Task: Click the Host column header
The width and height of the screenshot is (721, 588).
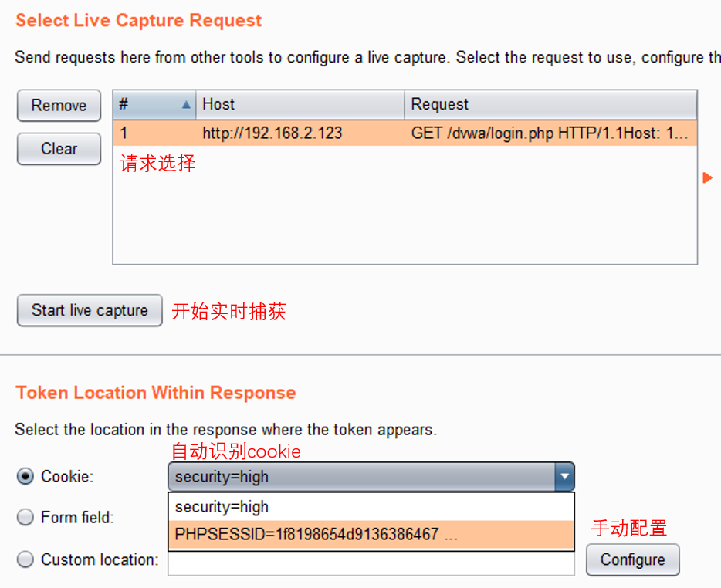Action: coord(300,104)
